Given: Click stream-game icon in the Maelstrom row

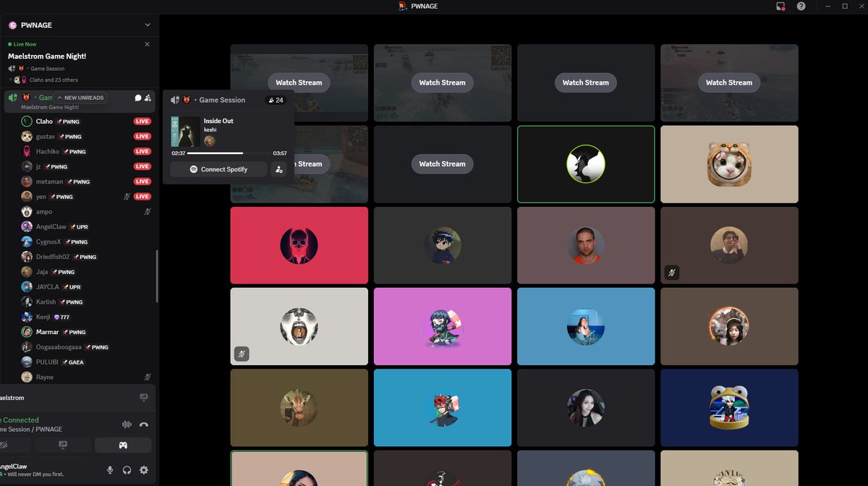Looking at the screenshot, I should (x=144, y=398).
